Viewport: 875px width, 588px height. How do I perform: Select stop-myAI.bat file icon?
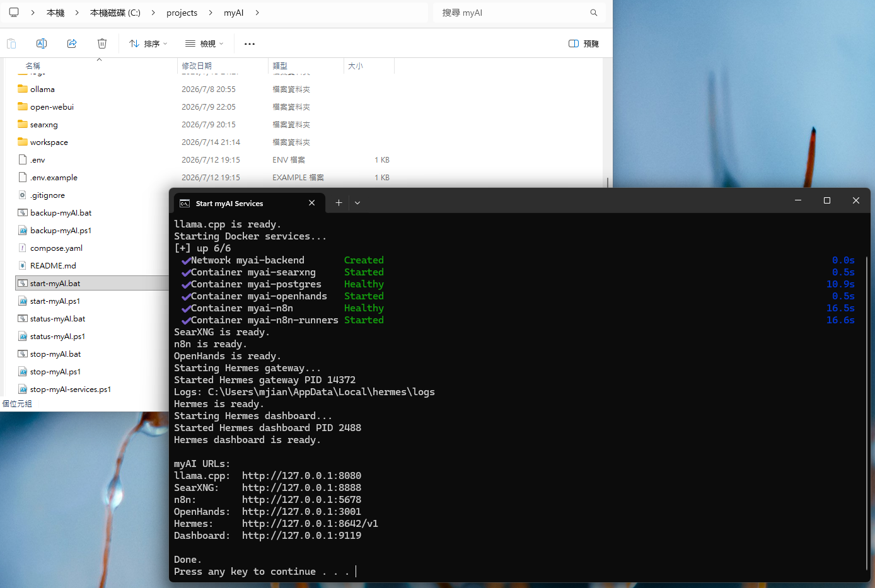pos(23,354)
